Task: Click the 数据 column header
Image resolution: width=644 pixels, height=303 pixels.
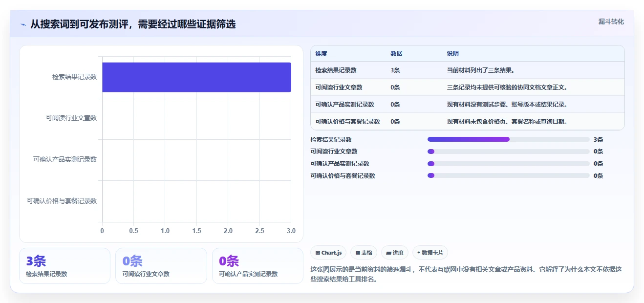Action: pyautogui.click(x=396, y=54)
